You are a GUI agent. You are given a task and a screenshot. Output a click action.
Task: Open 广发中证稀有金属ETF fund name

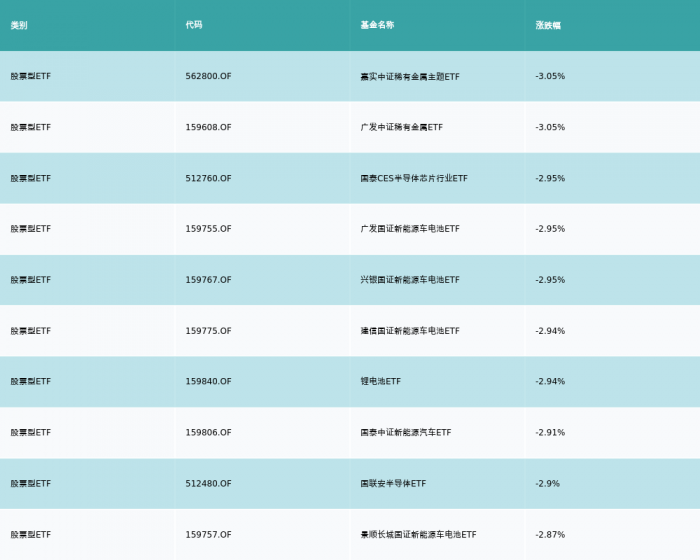click(x=401, y=127)
